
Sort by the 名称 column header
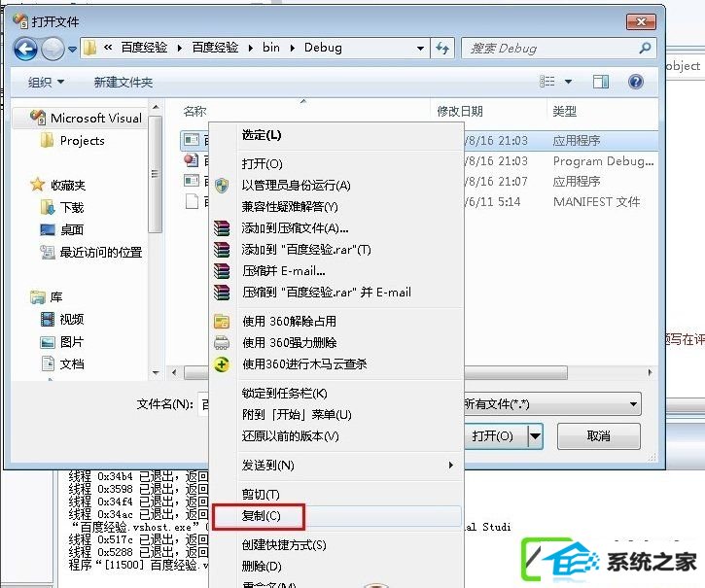coord(194,111)
